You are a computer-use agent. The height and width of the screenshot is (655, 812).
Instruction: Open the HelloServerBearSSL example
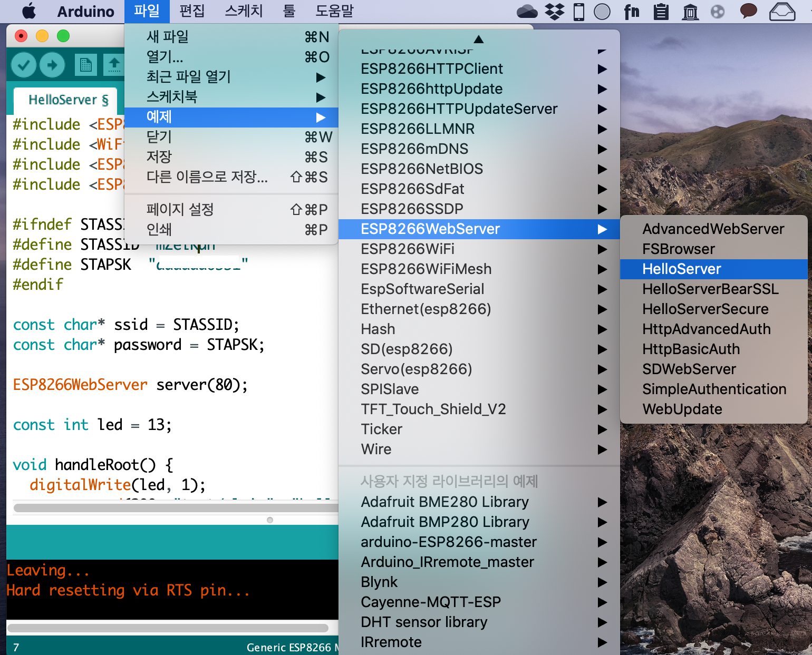tap(714, 289)
